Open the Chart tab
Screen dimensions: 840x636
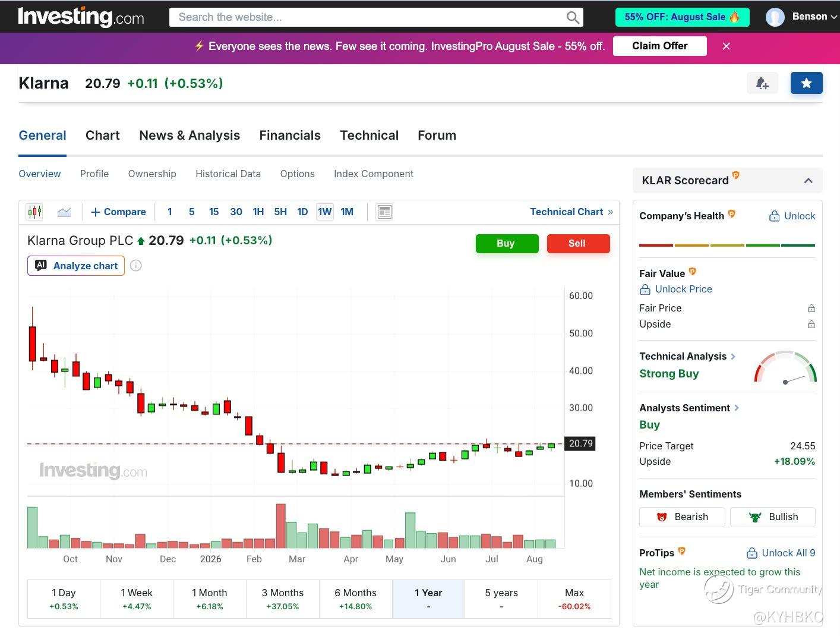click(x=103, y=136)
